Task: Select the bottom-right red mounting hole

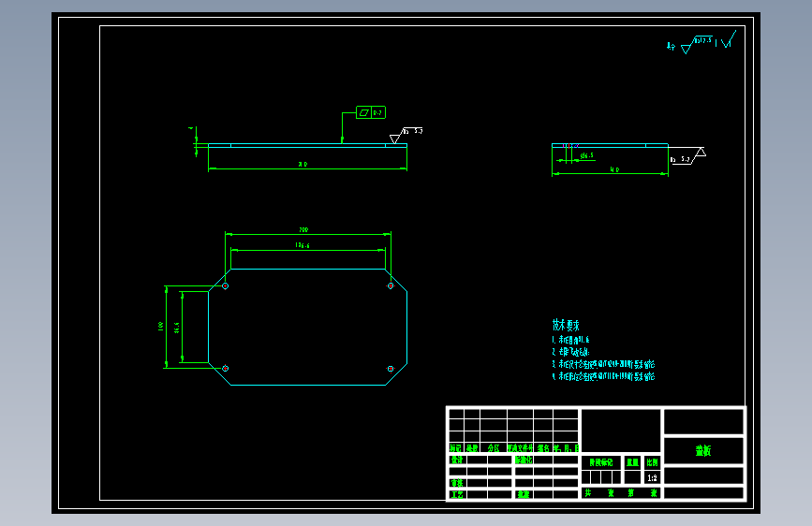Action: (391, 369)
